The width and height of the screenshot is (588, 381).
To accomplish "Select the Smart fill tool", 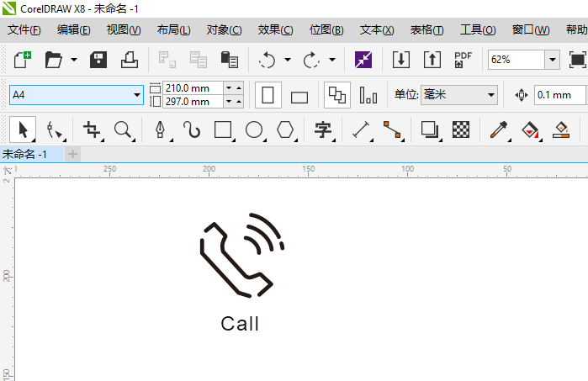I will [x=561, y=130].
